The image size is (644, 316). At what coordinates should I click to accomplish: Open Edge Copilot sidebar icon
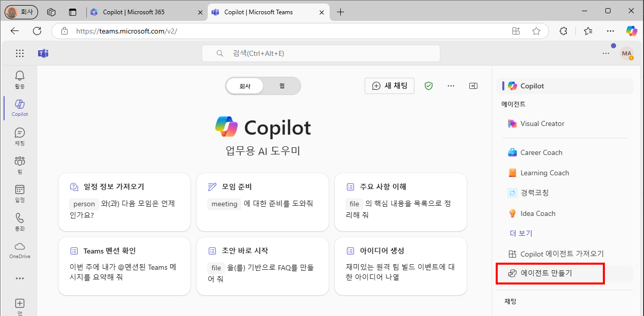pyautogui.click(x=632, y=31)
